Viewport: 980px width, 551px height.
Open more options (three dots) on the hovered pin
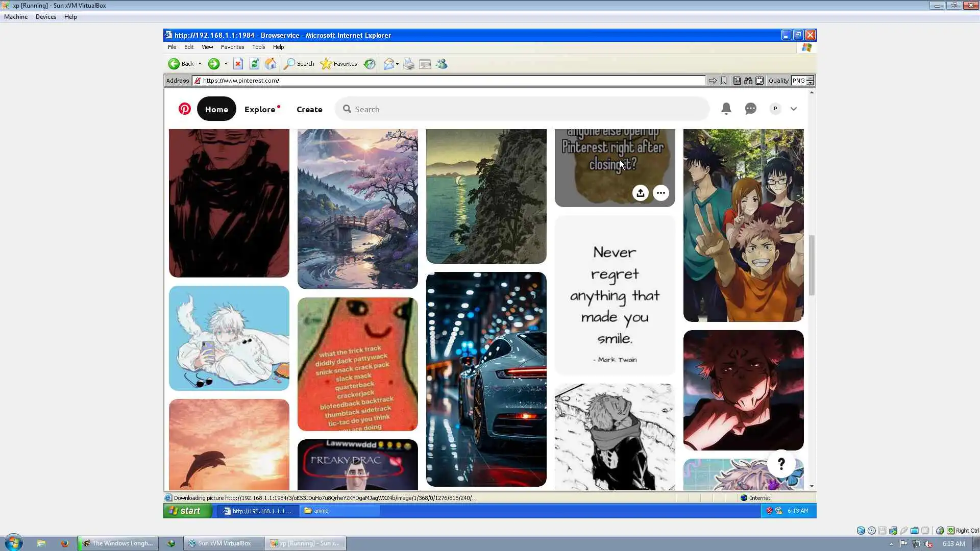point(661,193)
